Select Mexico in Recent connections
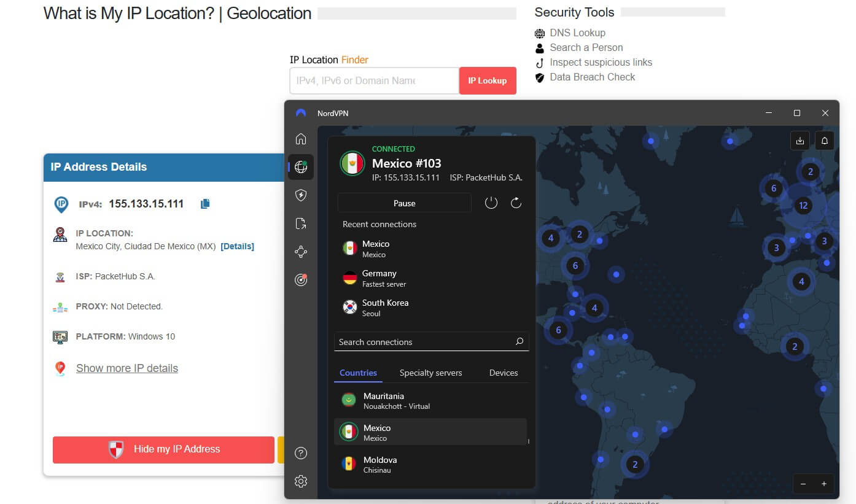 click(x=431, y=249)
